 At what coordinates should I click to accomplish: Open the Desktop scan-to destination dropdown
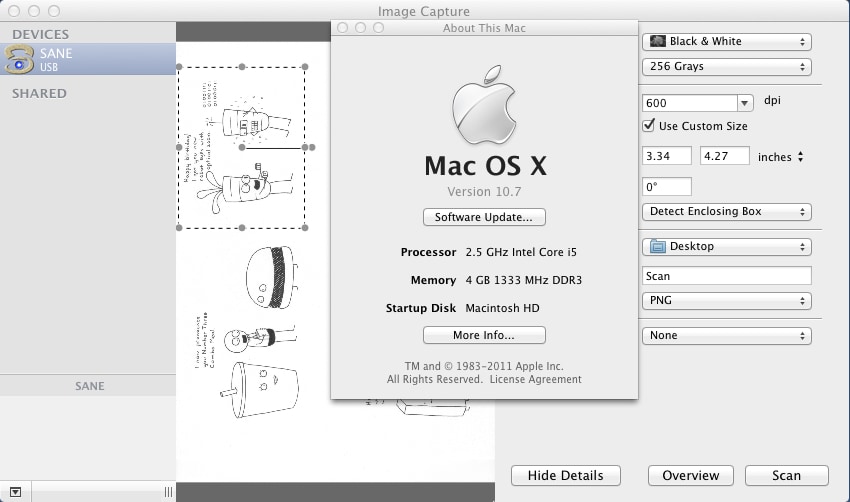[726, 247]
